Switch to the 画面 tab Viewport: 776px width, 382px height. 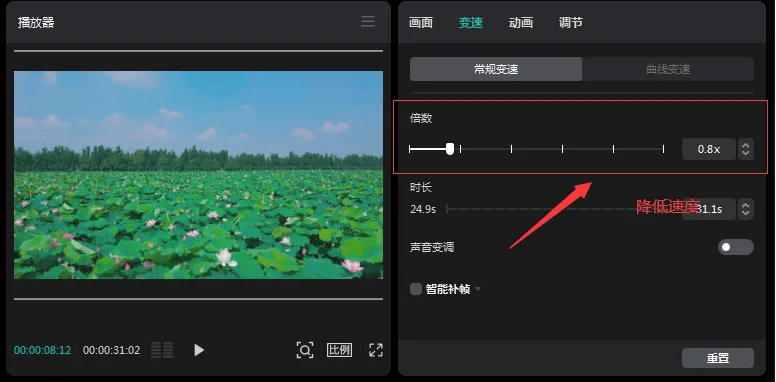421,22
